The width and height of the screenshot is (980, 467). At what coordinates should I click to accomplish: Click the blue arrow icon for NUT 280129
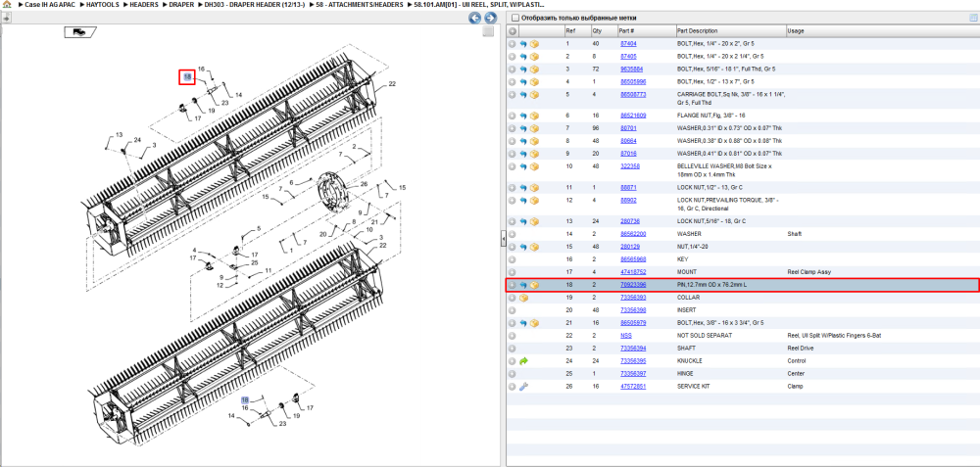coord(523,248)
